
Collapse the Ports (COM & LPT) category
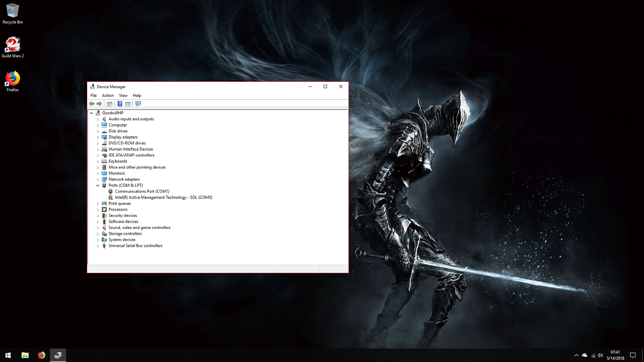(x=98, y=185)
